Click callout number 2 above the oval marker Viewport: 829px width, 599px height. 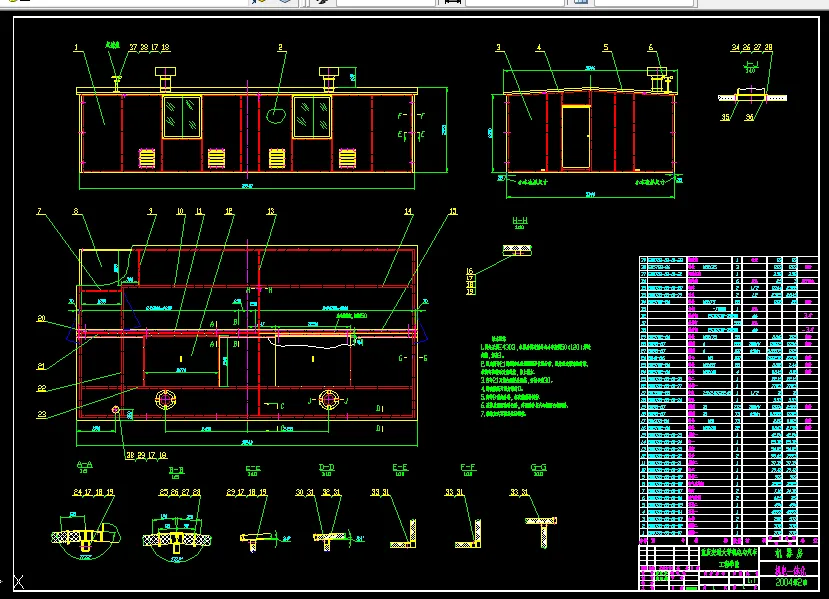tap(281, 48)
